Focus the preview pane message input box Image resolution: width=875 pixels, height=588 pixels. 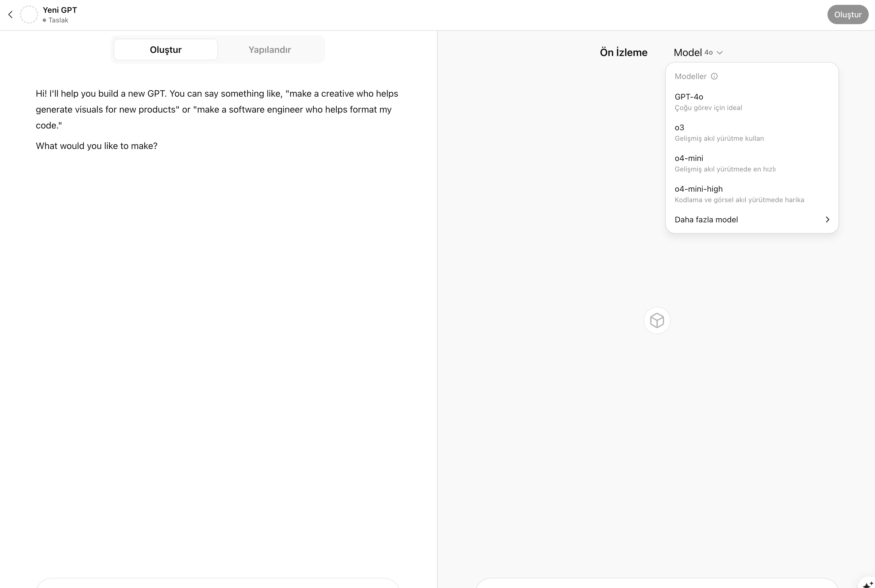657,583
